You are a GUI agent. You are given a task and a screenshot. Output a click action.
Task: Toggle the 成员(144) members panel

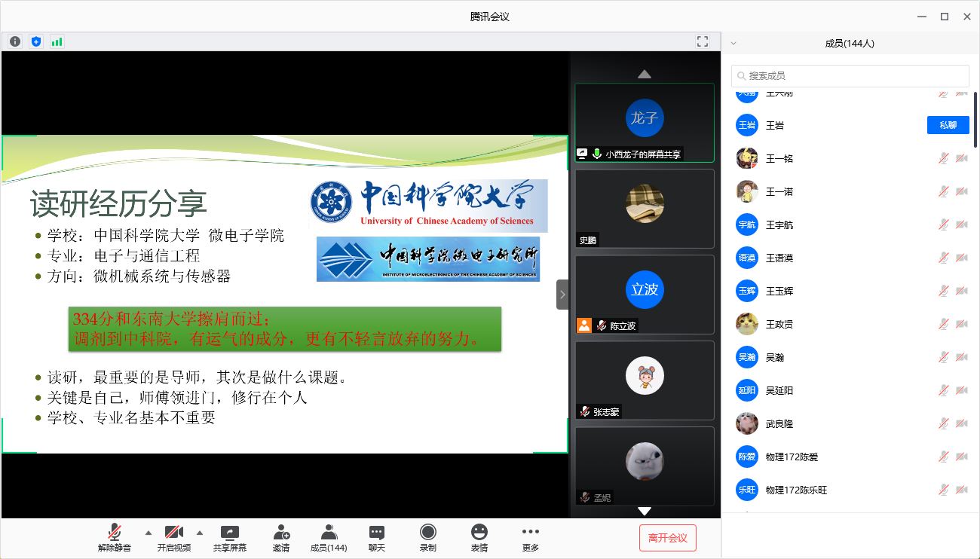tap(329, 537)
